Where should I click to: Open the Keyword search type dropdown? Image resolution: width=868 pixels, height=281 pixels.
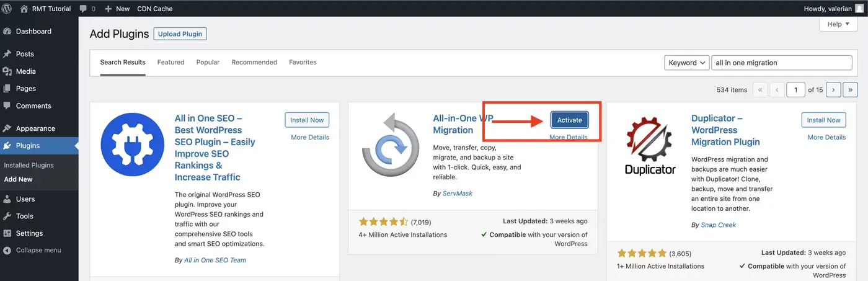687,63
